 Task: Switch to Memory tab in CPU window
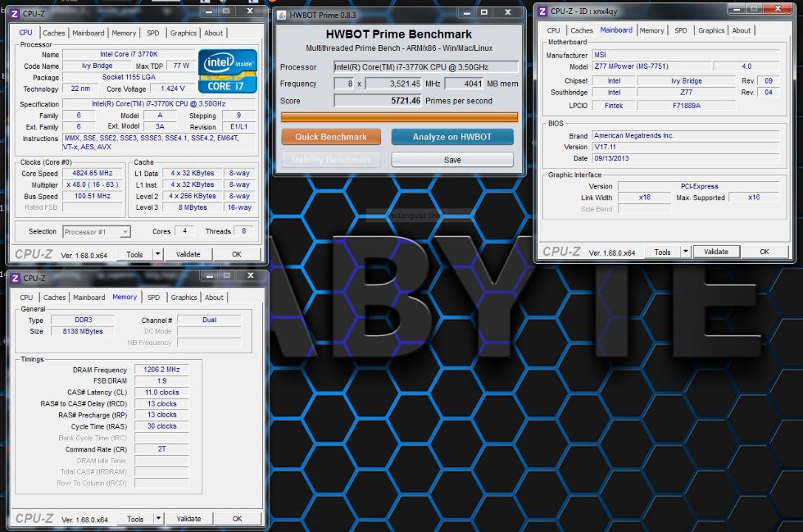click(124, 33)
